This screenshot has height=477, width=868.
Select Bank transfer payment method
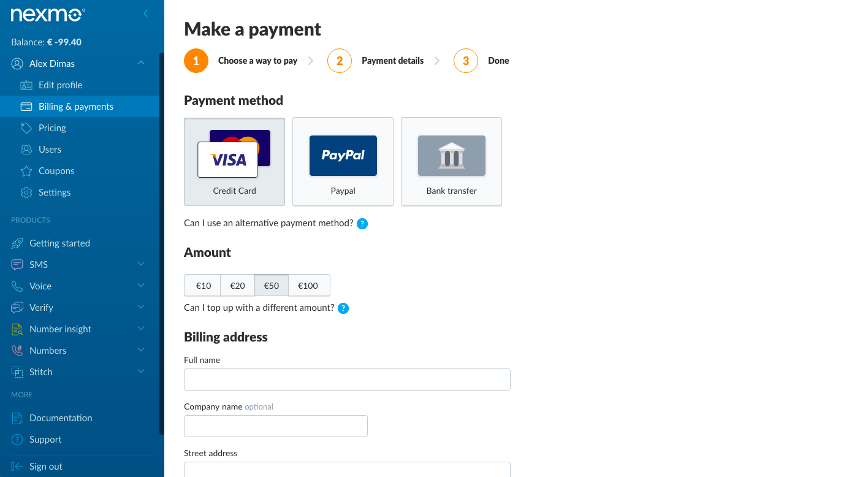pos(451,162)
